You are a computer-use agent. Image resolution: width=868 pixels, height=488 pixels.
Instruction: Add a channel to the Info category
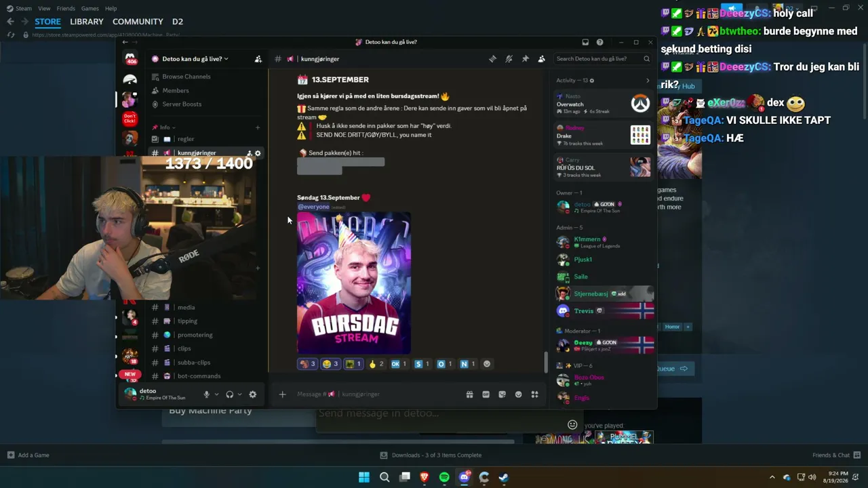pos(258,127)
